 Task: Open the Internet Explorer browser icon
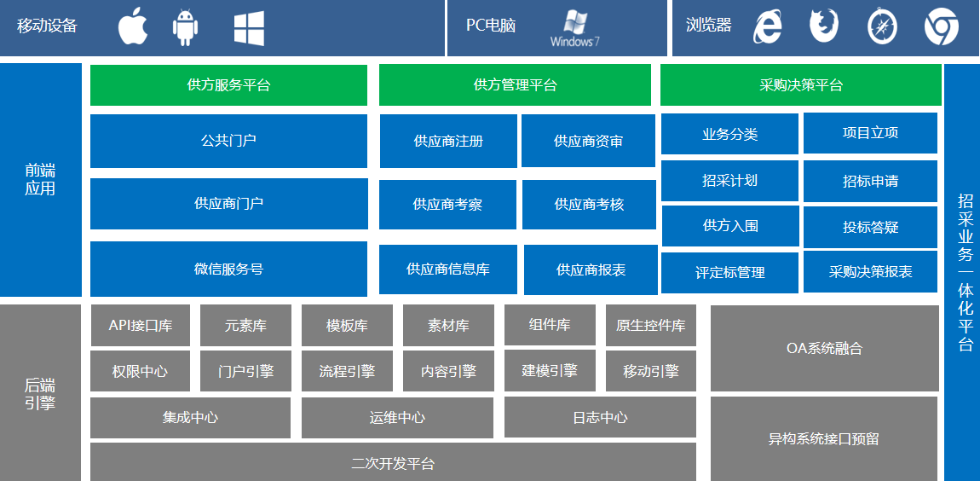pyautogui.click(x=767, y=27)
